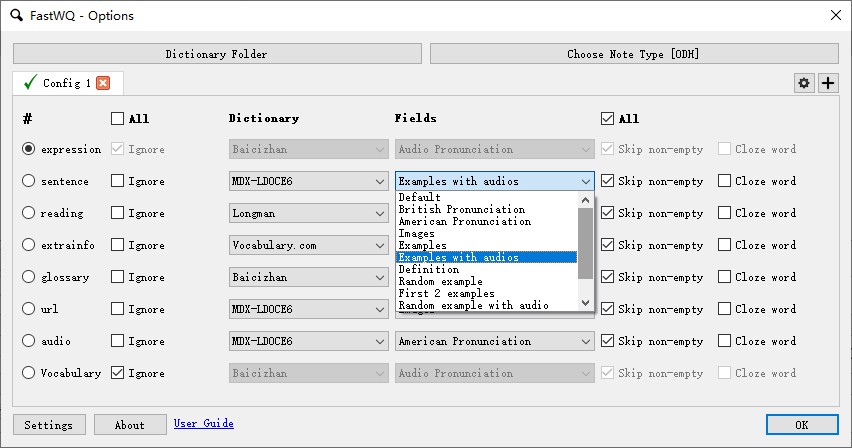Enable Cloze word for sentence row
Screen dimensions: 852x448
tap(724, 181)
